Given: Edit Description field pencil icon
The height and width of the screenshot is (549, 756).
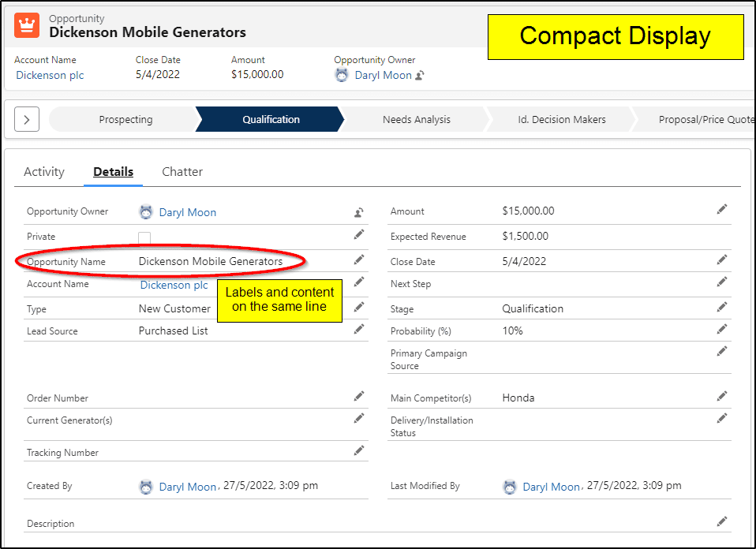Looking at the screenshot, I should (x=722, y=521).
